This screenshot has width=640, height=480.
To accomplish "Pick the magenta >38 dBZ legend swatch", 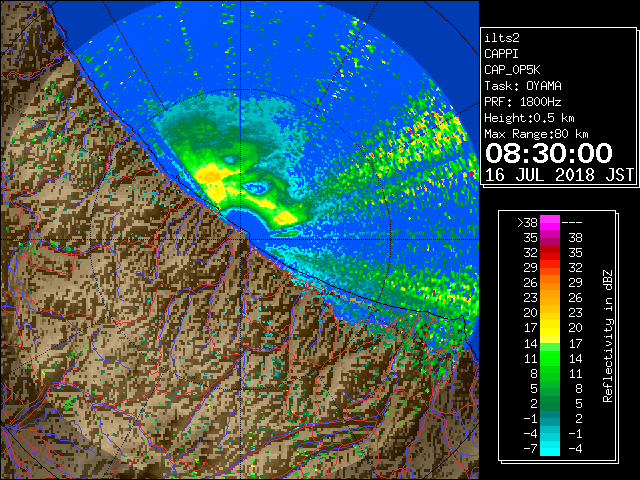I will [x=550, y=223].
